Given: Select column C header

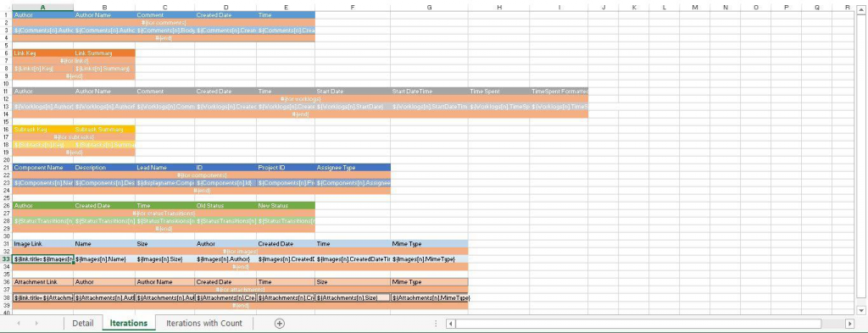Looking at the screenshot, I should pos(165,7).
